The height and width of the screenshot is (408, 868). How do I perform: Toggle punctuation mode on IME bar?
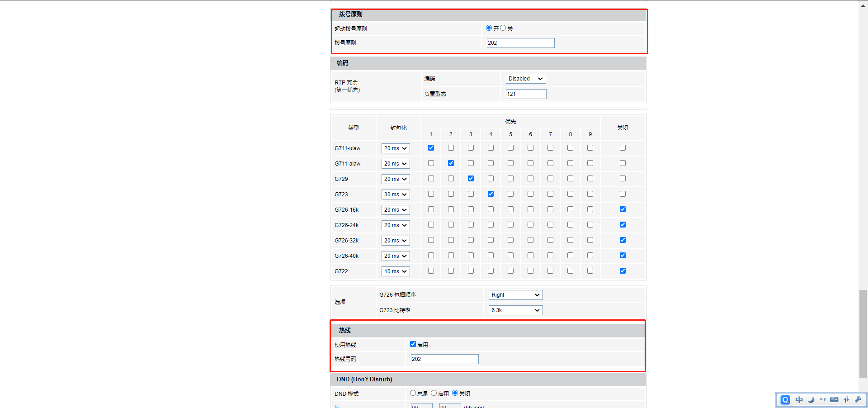pyautogui.click(x=823, y=400)
